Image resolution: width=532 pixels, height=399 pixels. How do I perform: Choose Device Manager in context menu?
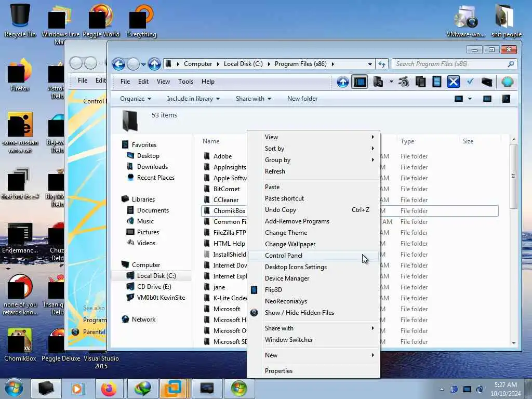click(x=314, y=278)
